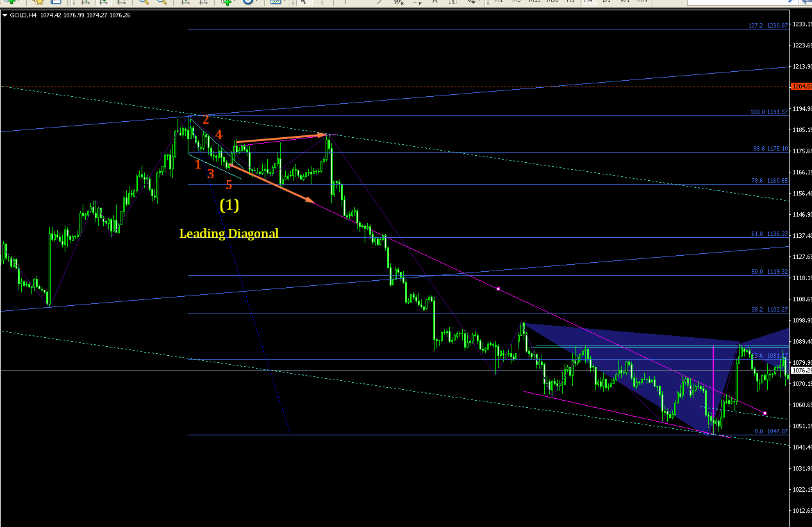
Task: Click 1060.65 on the price scale
Action: 802,405
